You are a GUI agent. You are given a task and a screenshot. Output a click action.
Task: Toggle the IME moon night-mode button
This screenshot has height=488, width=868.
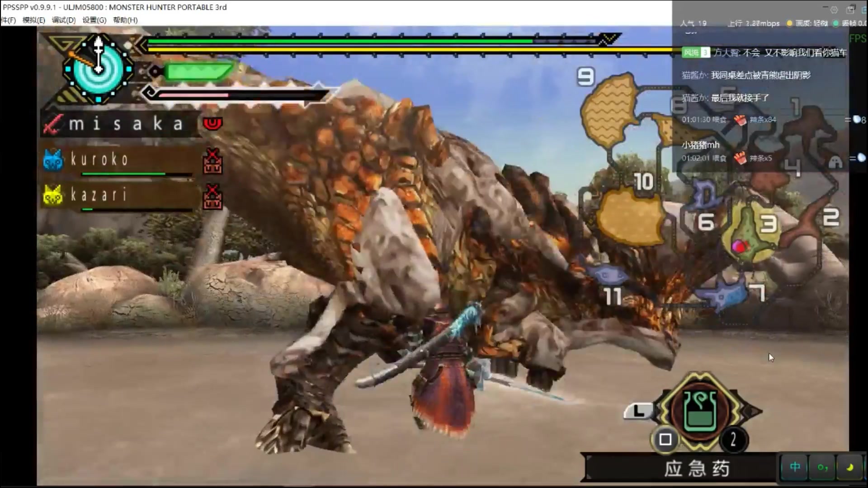(849, 467)
